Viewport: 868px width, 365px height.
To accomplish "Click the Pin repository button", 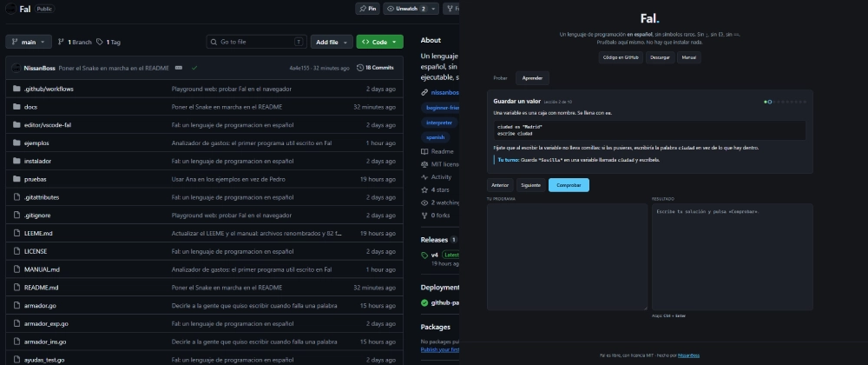I will tap(367, 9).
